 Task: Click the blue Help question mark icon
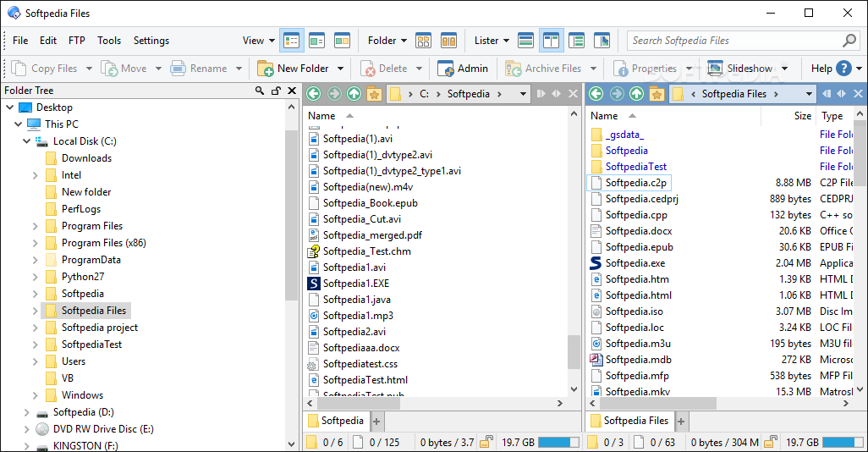pyautogui.click(x=843, y=68)
